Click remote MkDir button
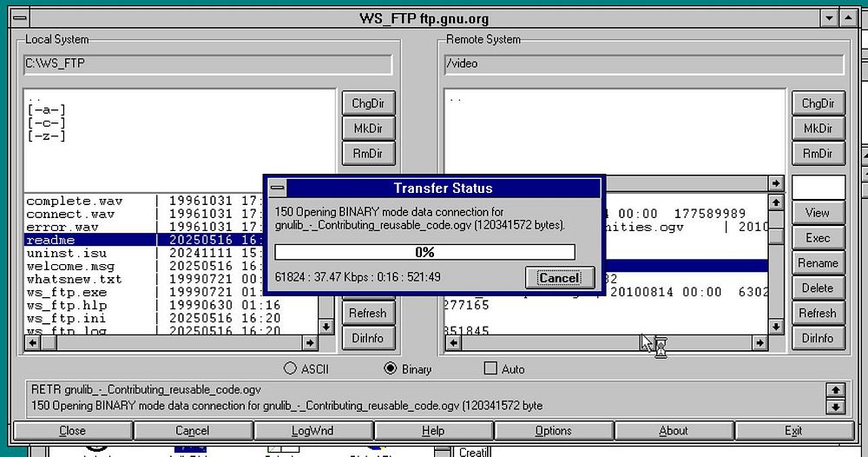Image resolution: width=868 pixels, height=457 pixels. [x=819, y=129]
